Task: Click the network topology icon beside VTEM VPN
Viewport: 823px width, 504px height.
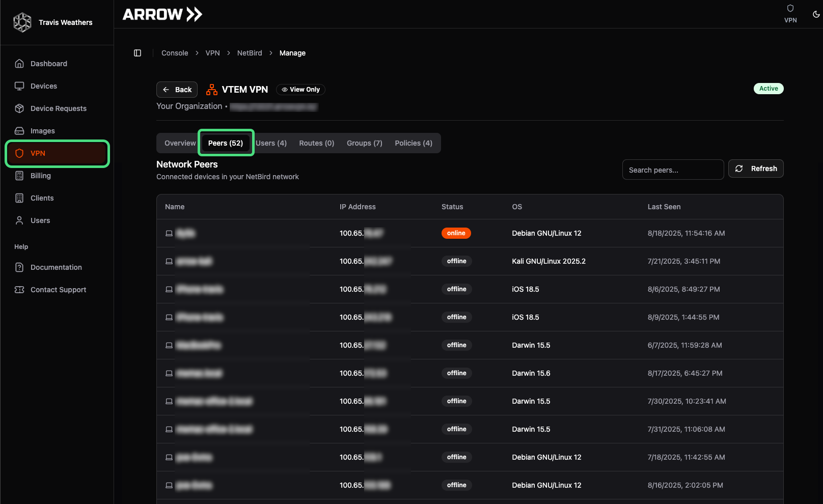Action: click(211, 89)
